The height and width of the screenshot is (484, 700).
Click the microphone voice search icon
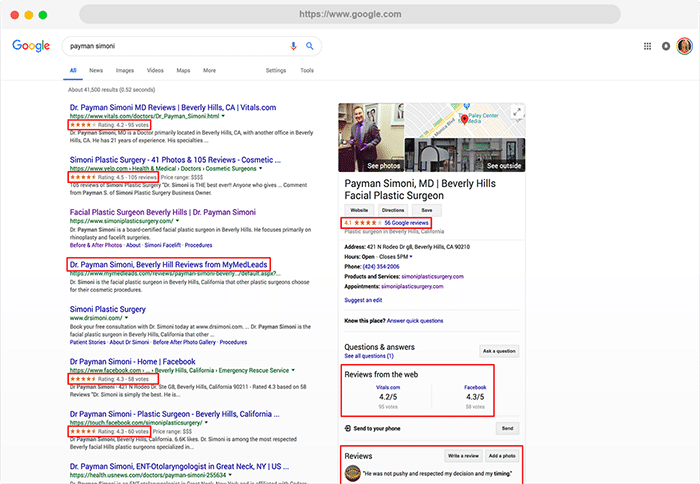(x=293, y=46)
